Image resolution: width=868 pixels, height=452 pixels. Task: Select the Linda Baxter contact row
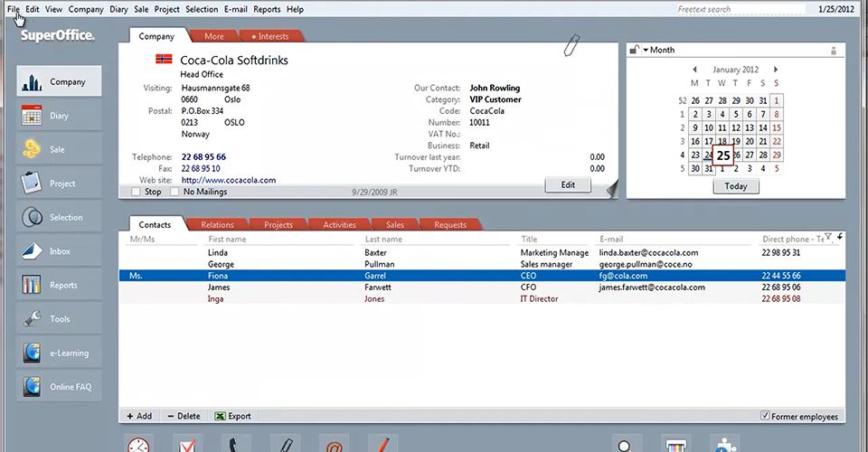coord(482,252)
